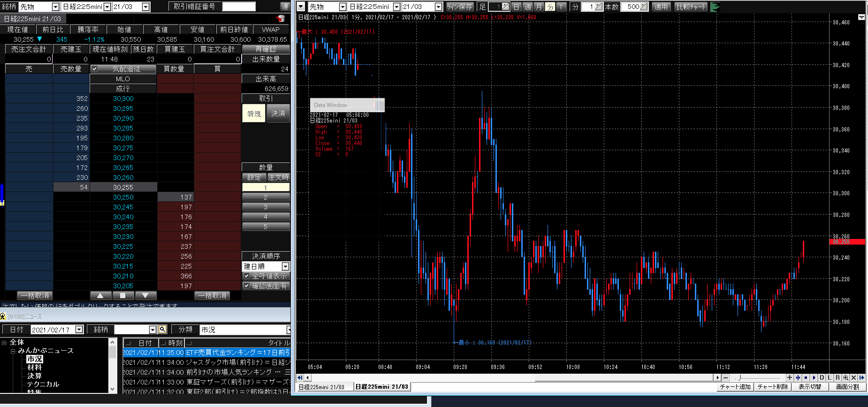Click the X icon in chart toolbar
The width and height of the screenshot is (868, 407).
click(853, 377)
